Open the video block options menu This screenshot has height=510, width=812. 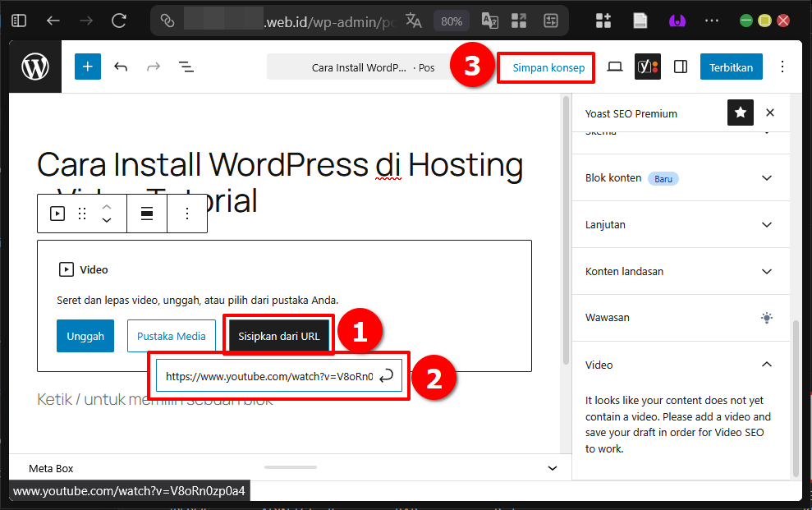pyautogui.click(x=186, y=213)
